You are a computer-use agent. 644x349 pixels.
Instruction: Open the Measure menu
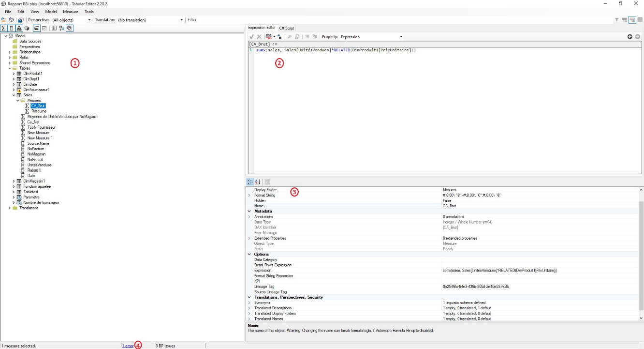tap(71, 12)
